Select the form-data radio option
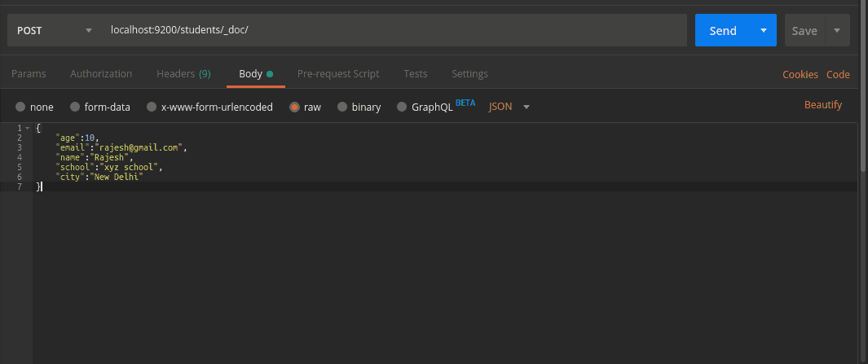 [x=75, y=107]
